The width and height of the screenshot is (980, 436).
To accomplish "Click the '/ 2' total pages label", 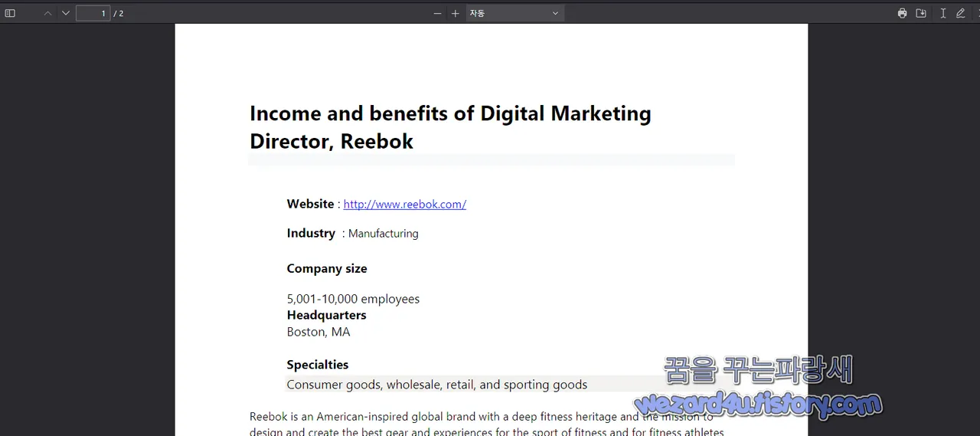I will tap(119, 13).
